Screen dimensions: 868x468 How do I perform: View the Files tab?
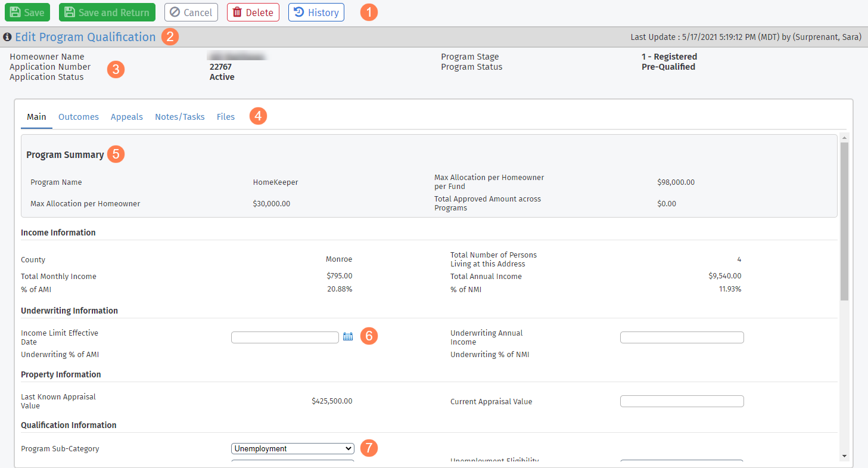[x=226, y=117]
